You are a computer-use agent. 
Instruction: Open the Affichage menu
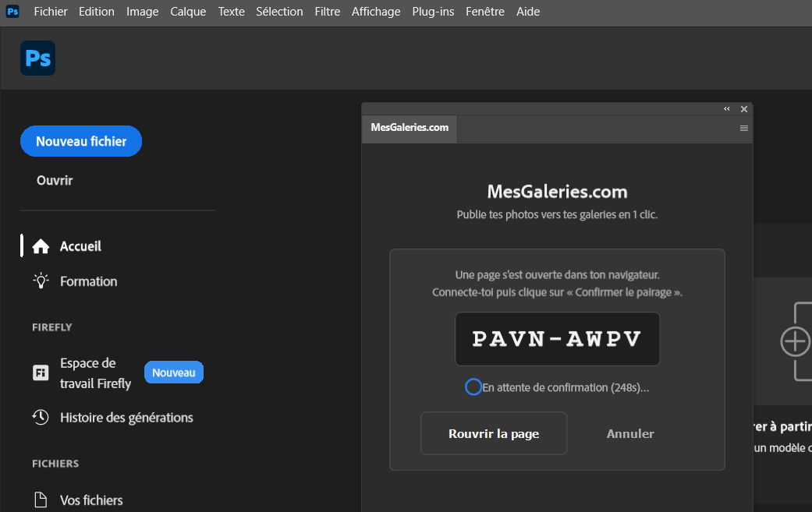[x=376, y=12]
